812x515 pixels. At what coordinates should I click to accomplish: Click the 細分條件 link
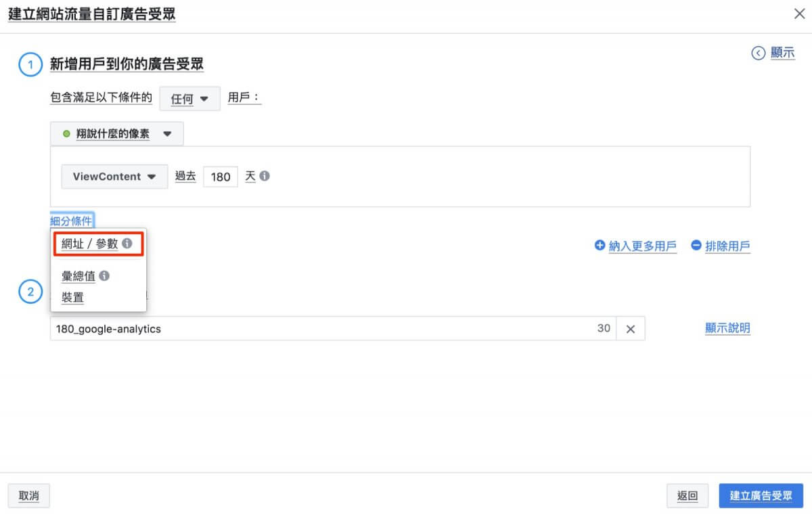click(71, 221)
